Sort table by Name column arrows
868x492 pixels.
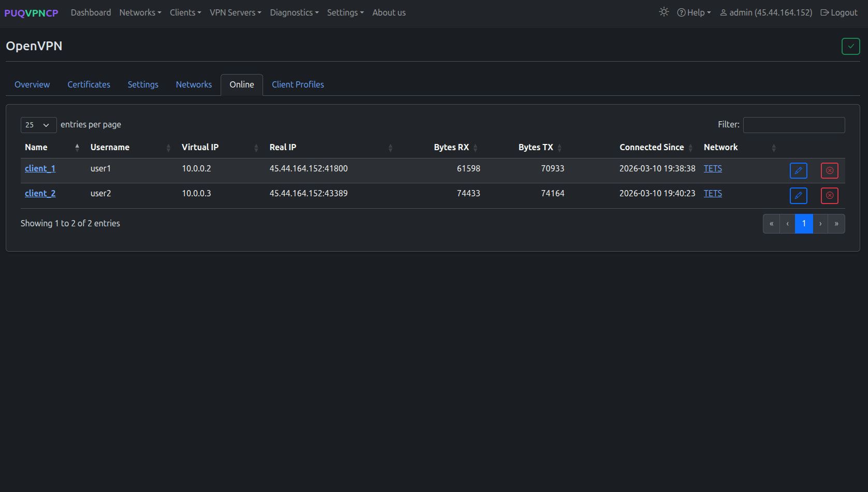[77, 148]
